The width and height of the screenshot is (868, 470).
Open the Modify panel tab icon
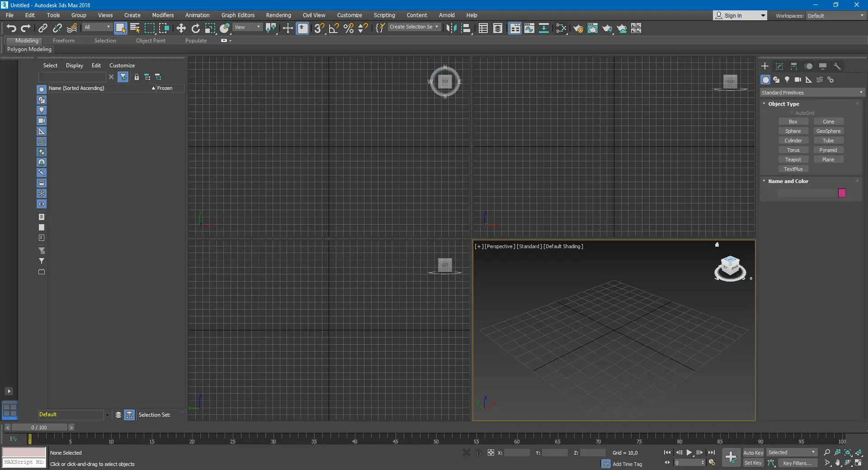[x=779, y=66]
